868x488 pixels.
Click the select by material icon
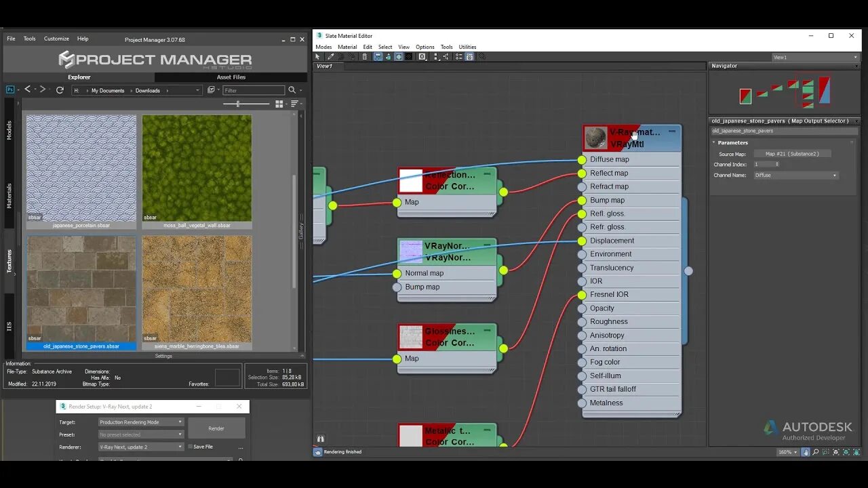[x=481, y=57]
